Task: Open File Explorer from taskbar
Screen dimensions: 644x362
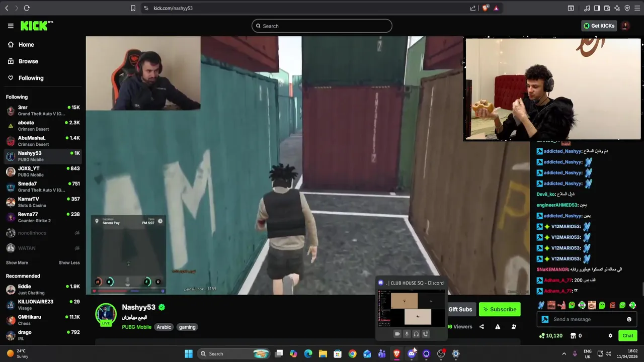Action: (x=323, y=354)
